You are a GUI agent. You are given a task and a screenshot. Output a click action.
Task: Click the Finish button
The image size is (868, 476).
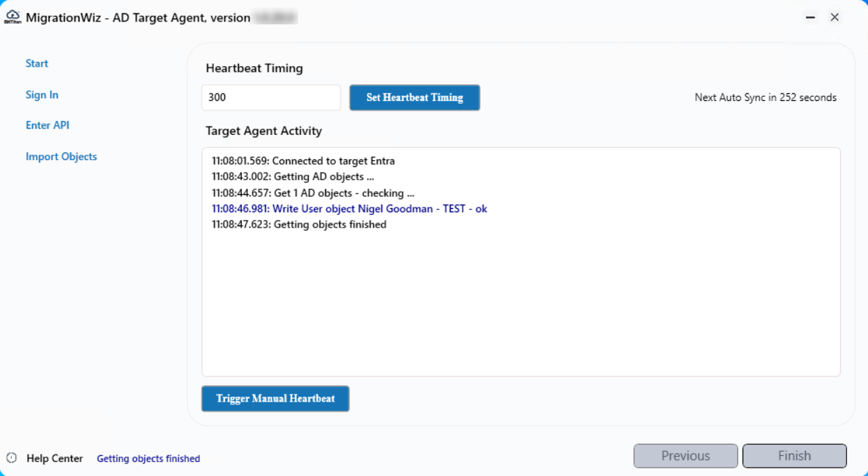tap(793, 456)
